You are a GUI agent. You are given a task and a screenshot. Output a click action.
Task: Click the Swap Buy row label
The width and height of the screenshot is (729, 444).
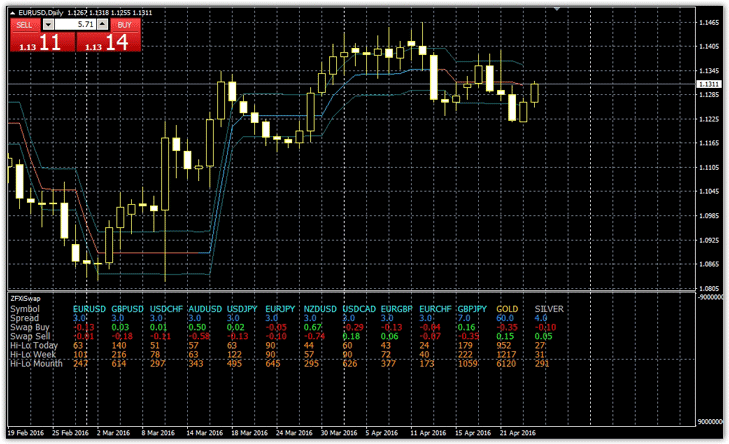tap(29, 327)
